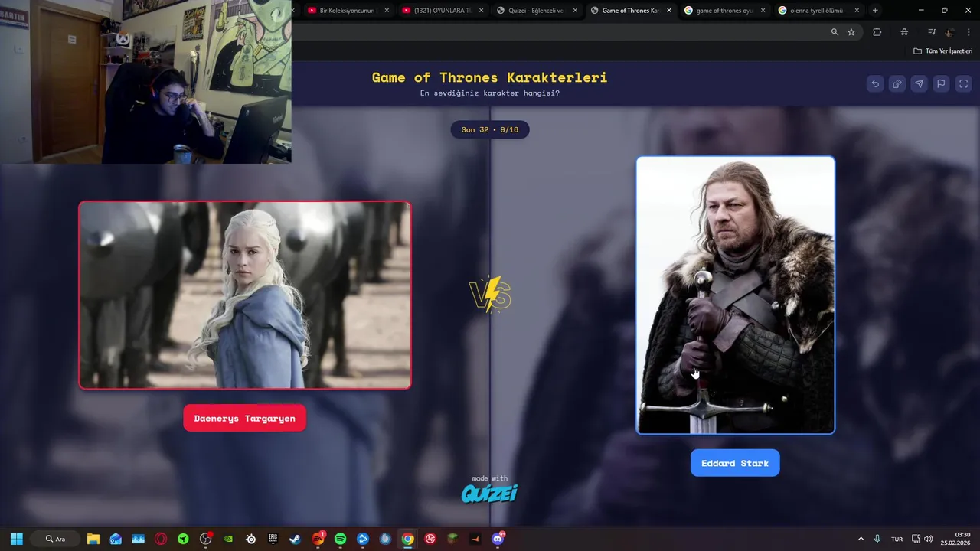Click the incognito-style extension icon in toolbar

coord(904,32)
